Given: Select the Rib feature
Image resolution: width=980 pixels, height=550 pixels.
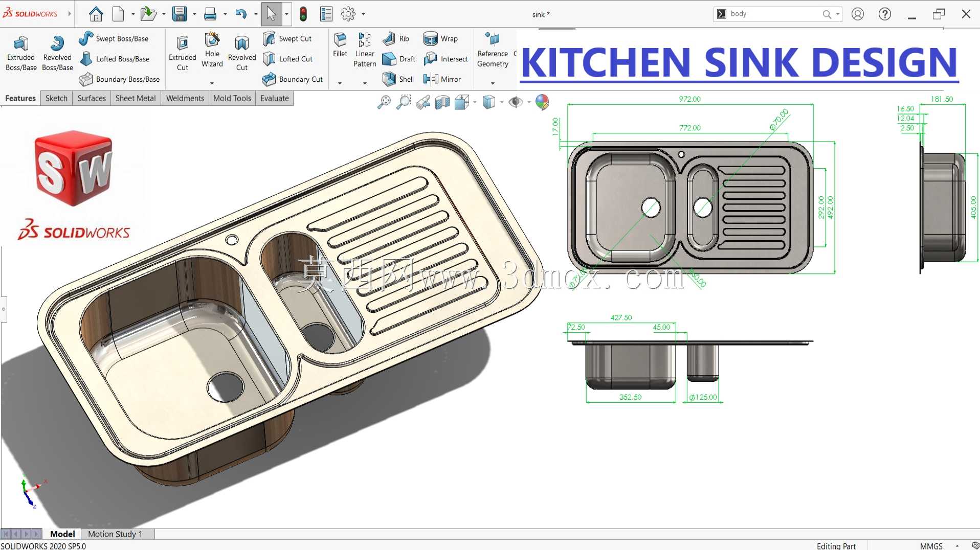Looking at the screenshot, I should click(396, 39).
